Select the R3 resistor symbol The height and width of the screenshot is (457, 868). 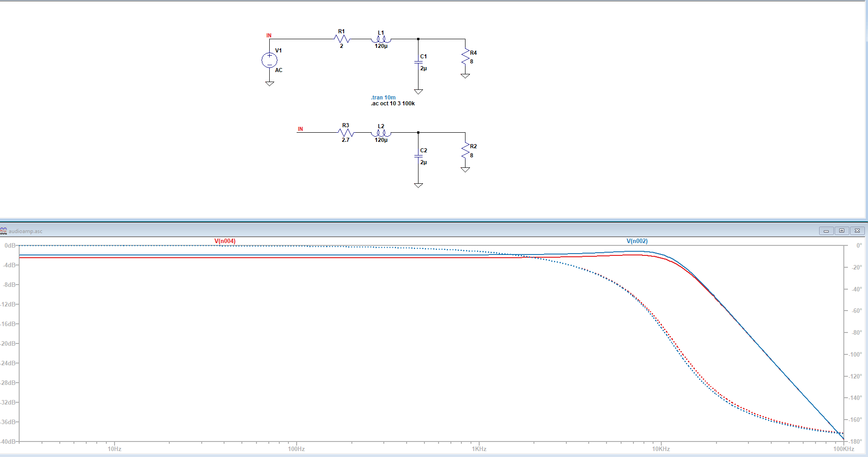tap(346, 133)
